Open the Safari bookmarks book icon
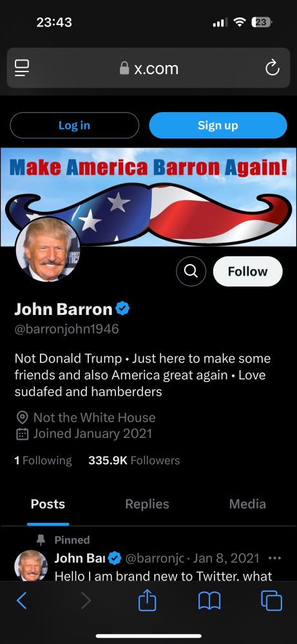 tap(209, 601)
